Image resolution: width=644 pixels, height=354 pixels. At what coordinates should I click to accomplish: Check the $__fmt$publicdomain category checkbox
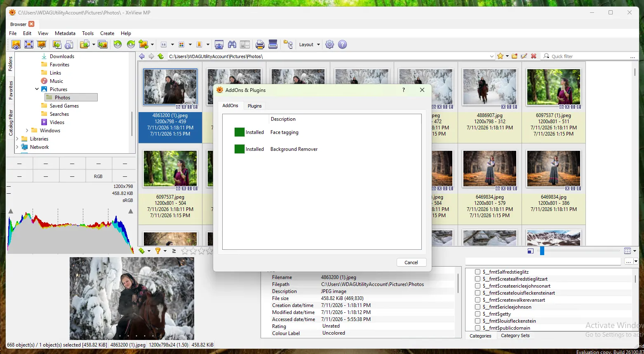(477, 328)
